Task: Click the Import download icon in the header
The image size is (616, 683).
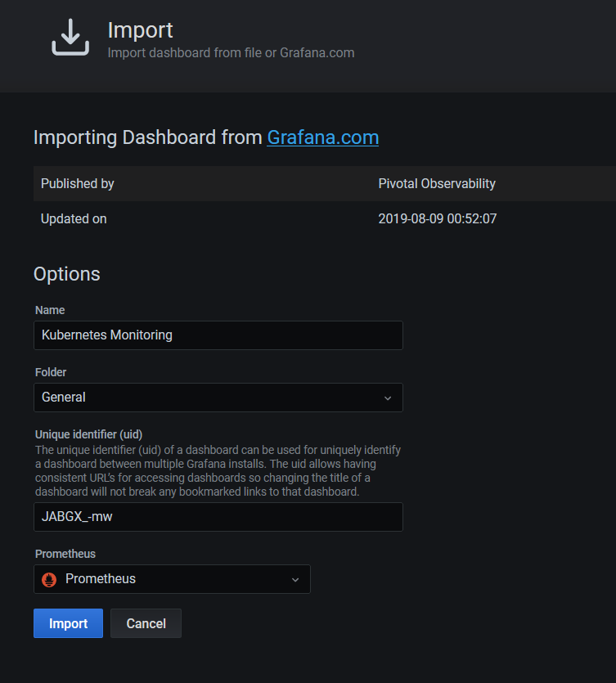Action: pyautogui.click(x=70, y=40)
